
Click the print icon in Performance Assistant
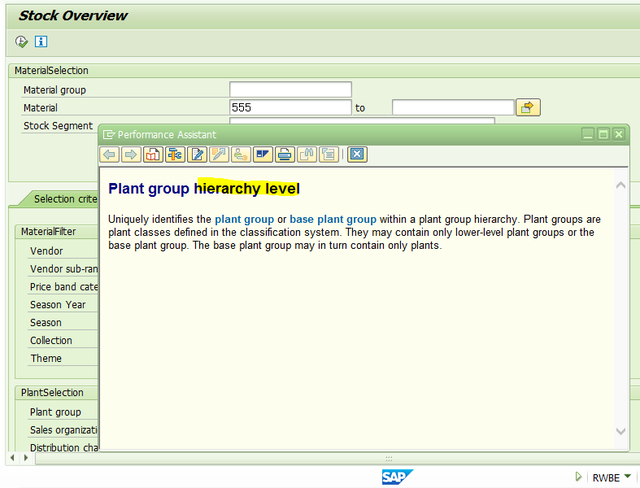(285, 155)
